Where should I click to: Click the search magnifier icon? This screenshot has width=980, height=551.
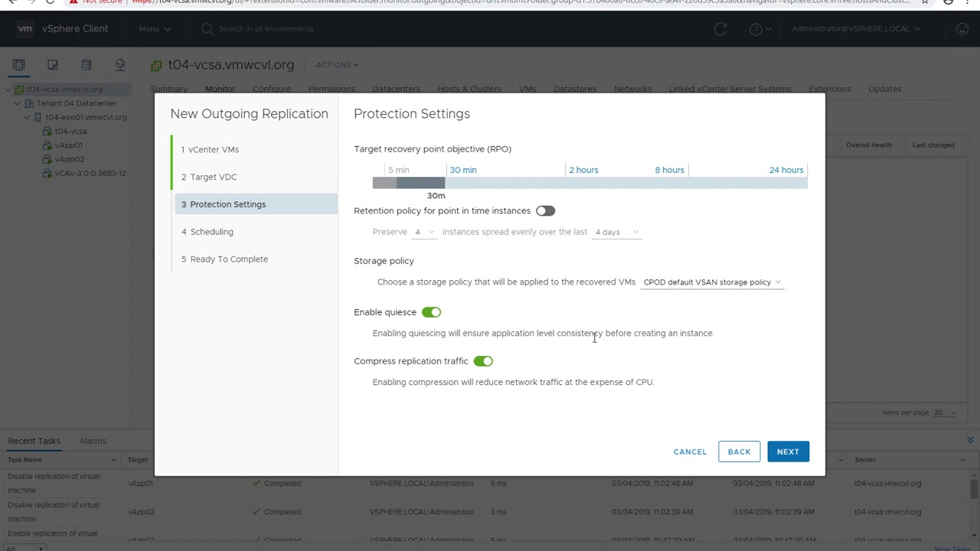207,29
